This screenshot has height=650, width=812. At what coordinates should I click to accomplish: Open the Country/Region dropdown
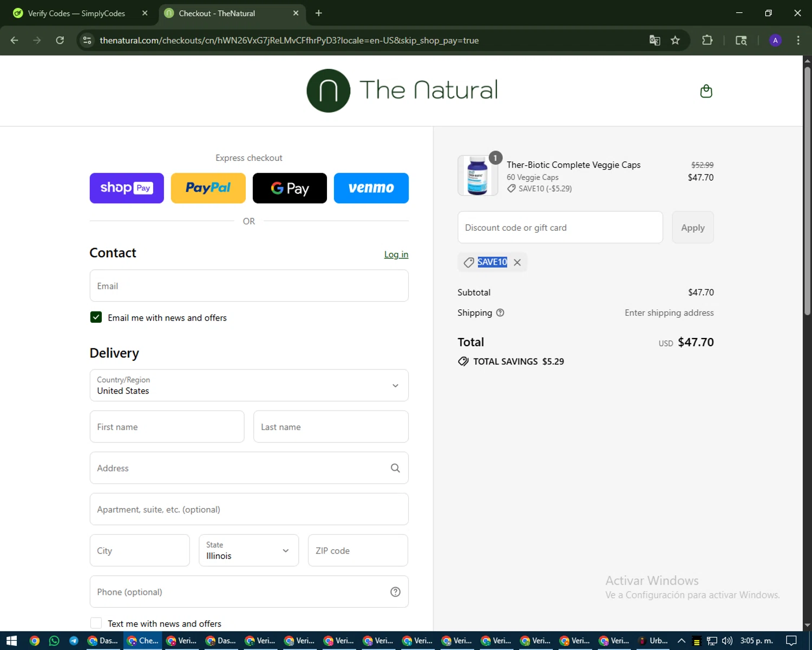249,385
